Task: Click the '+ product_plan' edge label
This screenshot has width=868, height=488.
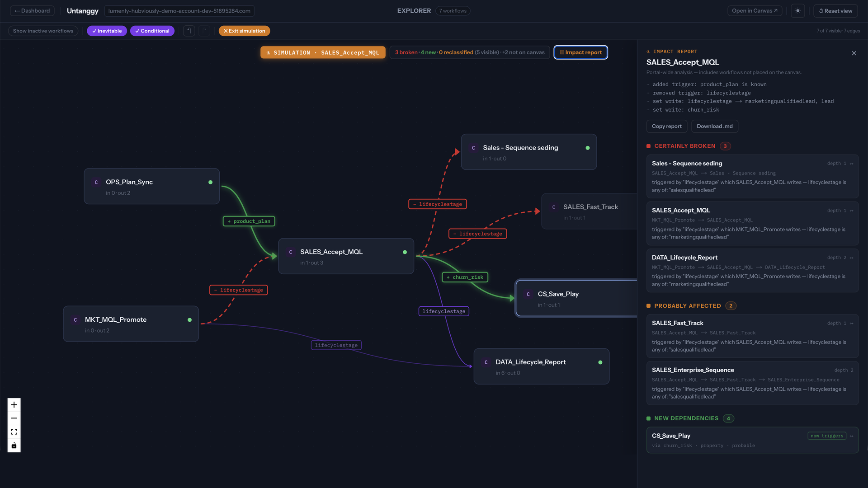Action: tap(249, 221)
